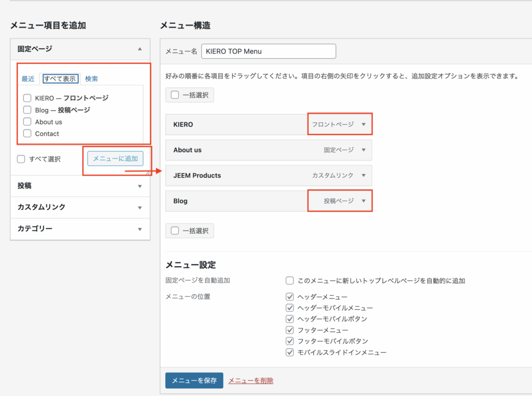Select the Contact page checkbox
Image resolution: width=532 pixels, height=396 pixels.
(28, 134)
